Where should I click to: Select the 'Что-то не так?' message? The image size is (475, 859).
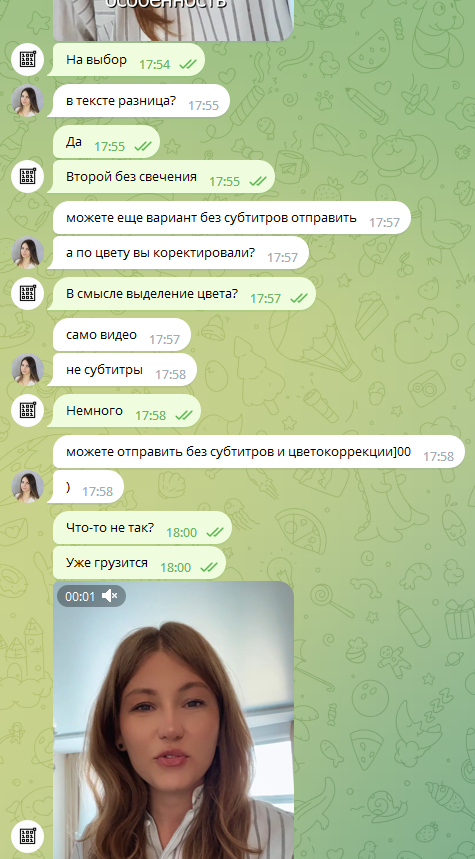coord(142,528)
